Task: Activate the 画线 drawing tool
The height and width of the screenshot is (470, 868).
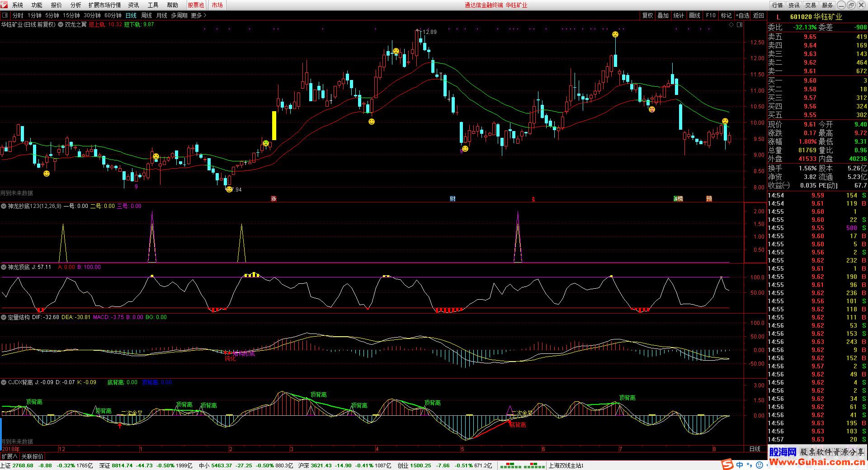Action: tap(695, 15)
